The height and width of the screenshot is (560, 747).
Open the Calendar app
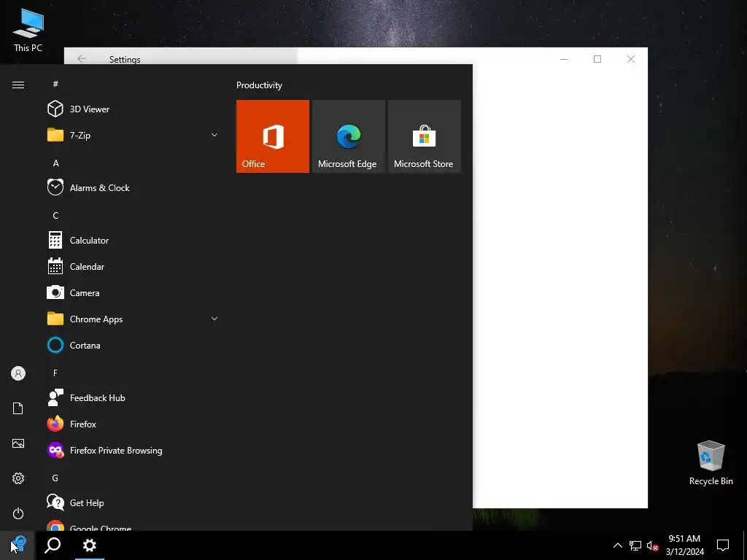tap(133, 267)
